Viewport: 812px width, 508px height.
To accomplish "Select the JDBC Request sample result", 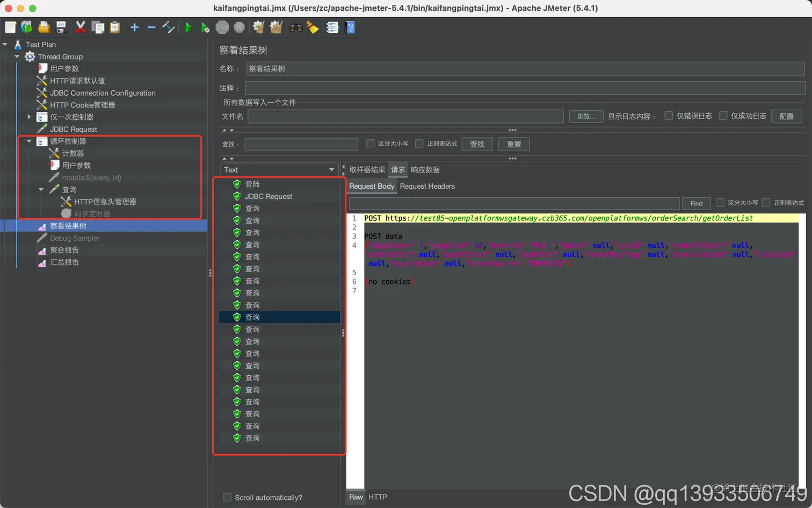I will coord(269,196).
